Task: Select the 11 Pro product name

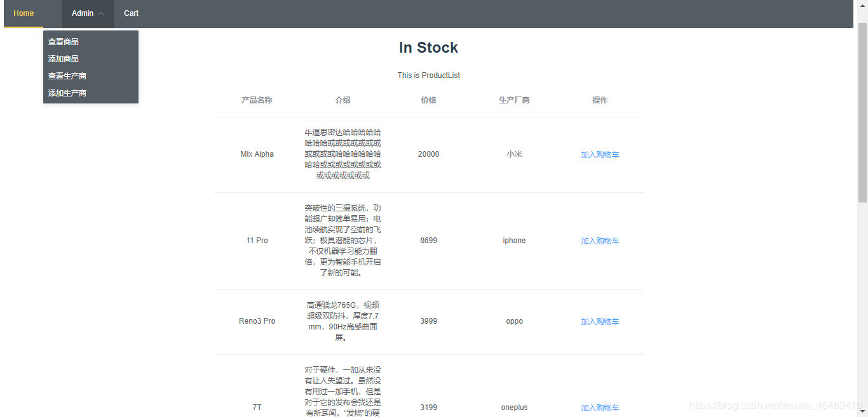Action: pos(257,241)
